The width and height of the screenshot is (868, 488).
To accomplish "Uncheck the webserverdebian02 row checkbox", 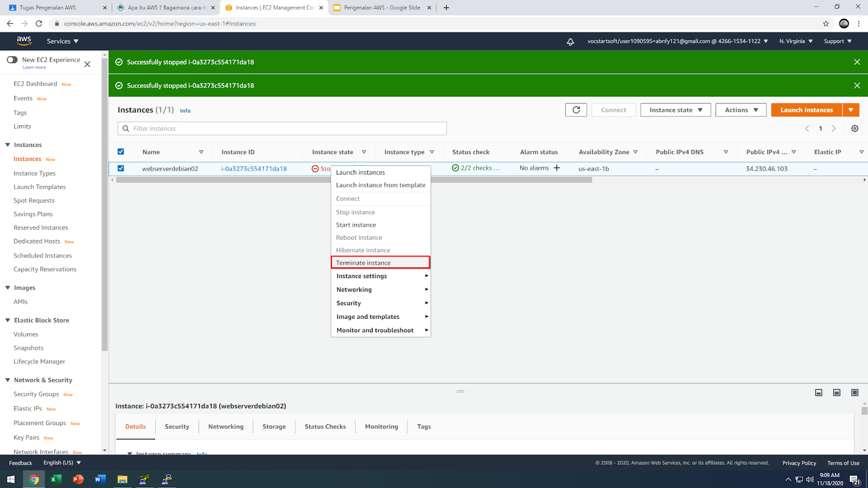I will pos(120,168).
